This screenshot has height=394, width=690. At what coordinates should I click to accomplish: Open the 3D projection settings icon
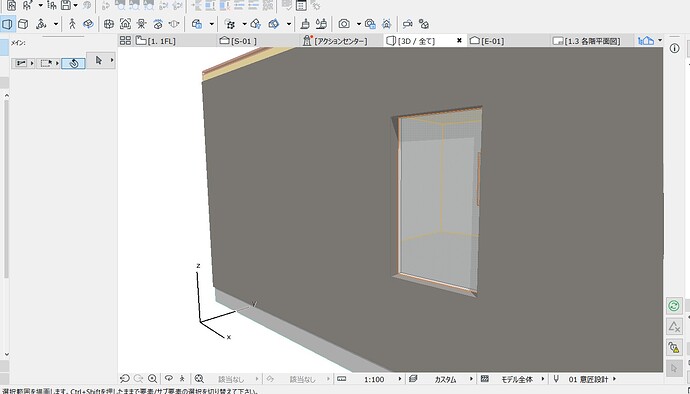click(x=41, y=24)
